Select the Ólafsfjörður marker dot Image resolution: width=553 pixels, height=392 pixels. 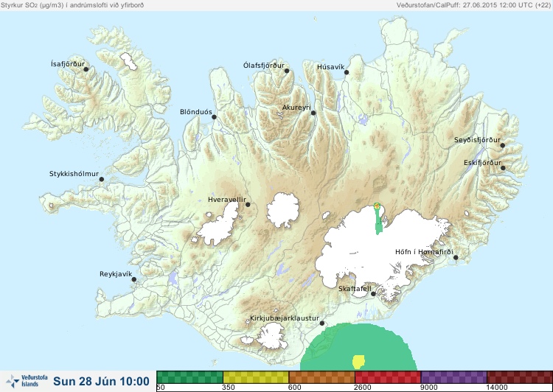287,71
